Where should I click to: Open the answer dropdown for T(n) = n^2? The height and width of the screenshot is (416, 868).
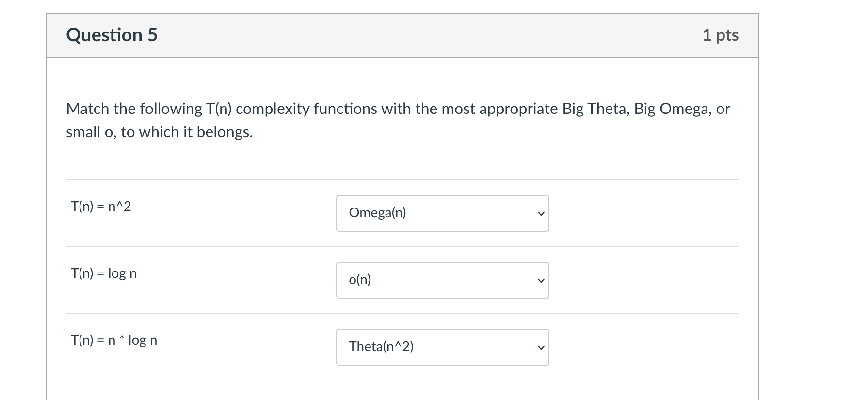(442, 213)
